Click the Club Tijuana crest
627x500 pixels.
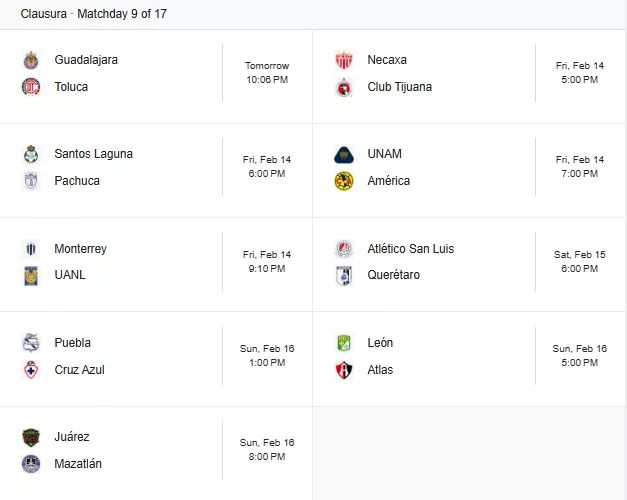pos(344,87)
